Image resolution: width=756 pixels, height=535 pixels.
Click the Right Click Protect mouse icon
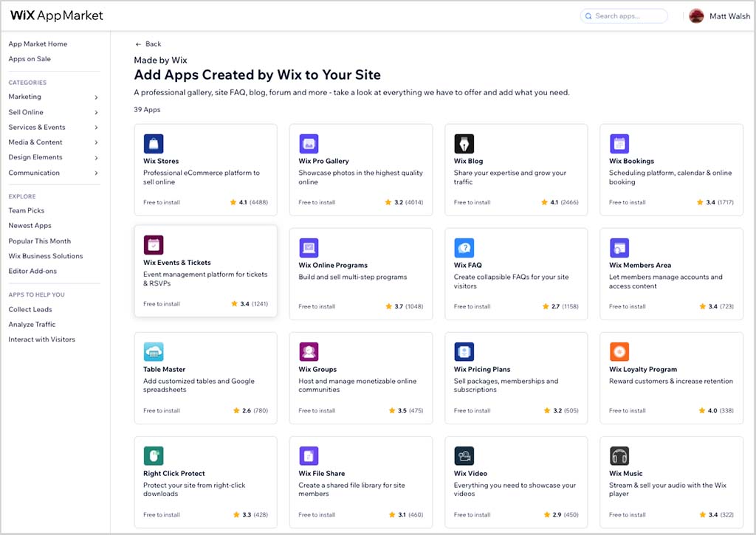click(x=154, y=456)
